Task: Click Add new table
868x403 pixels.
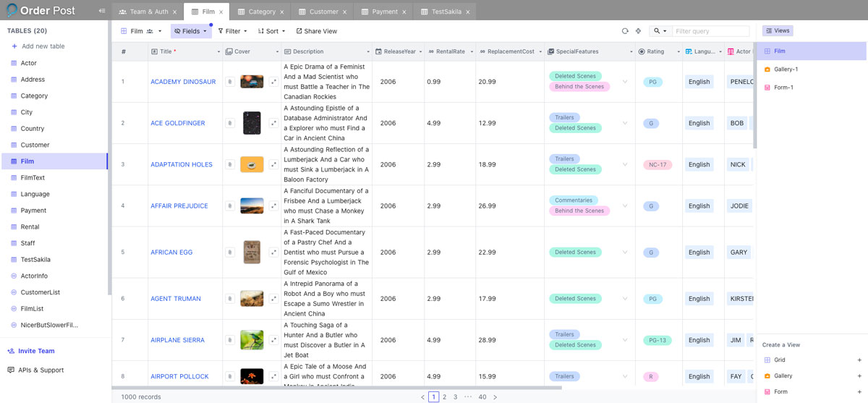Action: (x=43, y=46)
